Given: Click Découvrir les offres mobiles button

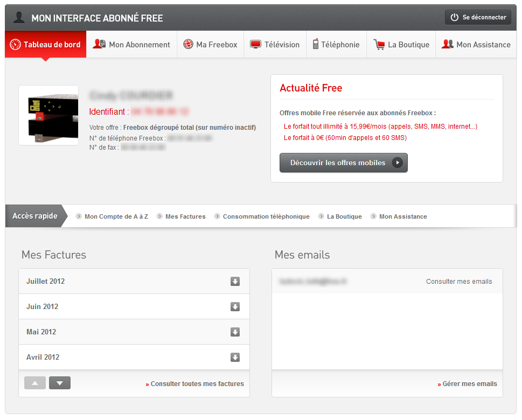Looking at the screenshot, I should (x=344, y=163).
